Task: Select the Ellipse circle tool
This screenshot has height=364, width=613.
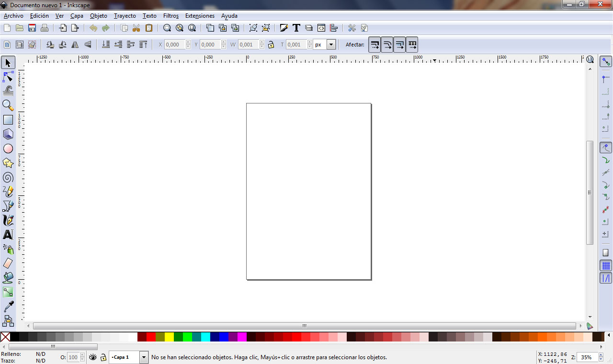Action: click(x=8, y=148)
